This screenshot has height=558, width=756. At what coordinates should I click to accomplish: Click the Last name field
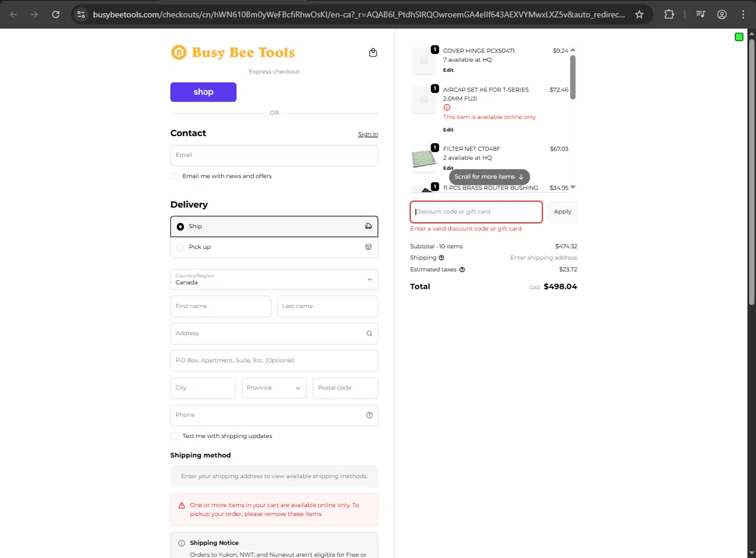point(328,306)
